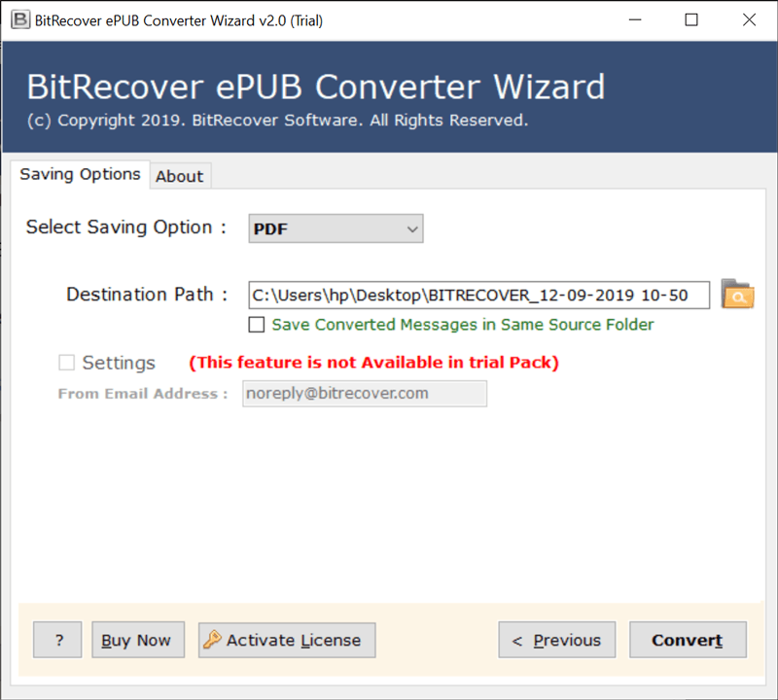Close the ePUB Converter Wizard window

pyautogui.click(x=749, y=19)
